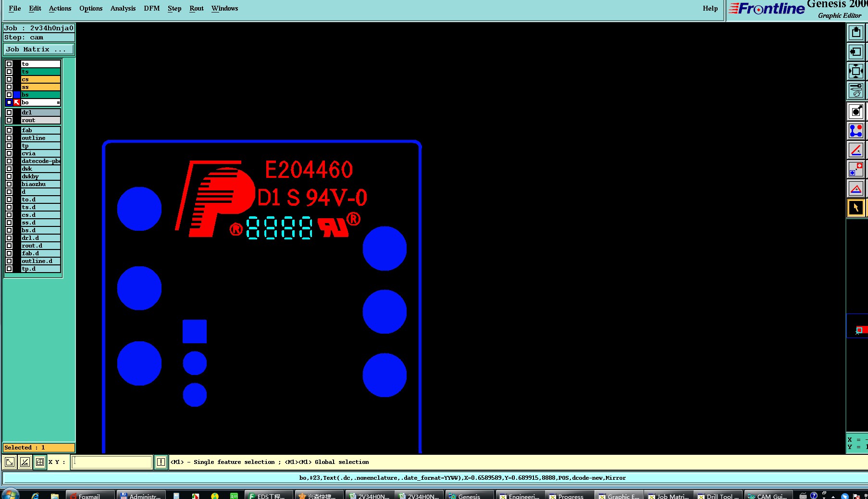Image resolution: width=868 pixels, height=499 pixels.
Task: Click the diagonal arrow coordinate mode icon
Action: pos(10,462)
